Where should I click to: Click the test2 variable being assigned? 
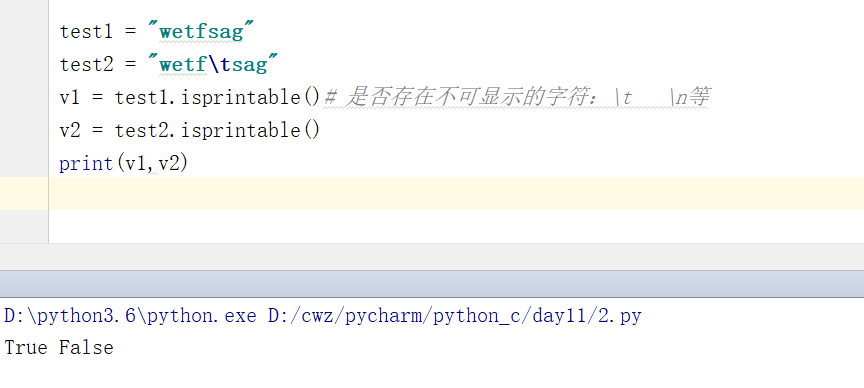coord(86,64)
